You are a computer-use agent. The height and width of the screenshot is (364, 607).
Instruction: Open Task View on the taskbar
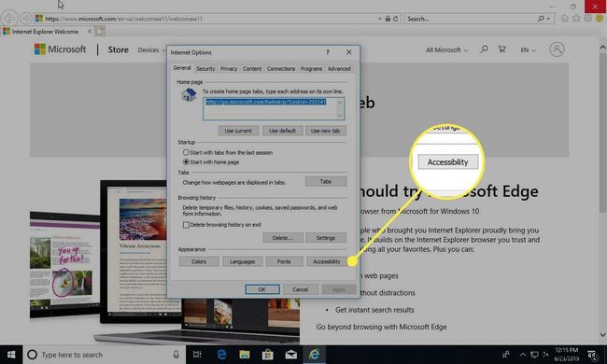coord(197,355)
